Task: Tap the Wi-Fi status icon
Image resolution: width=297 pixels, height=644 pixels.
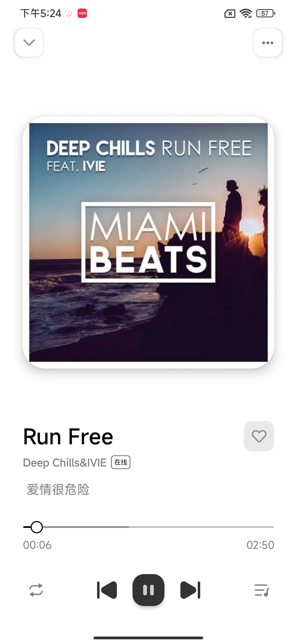Action: (x=246, y=13)
